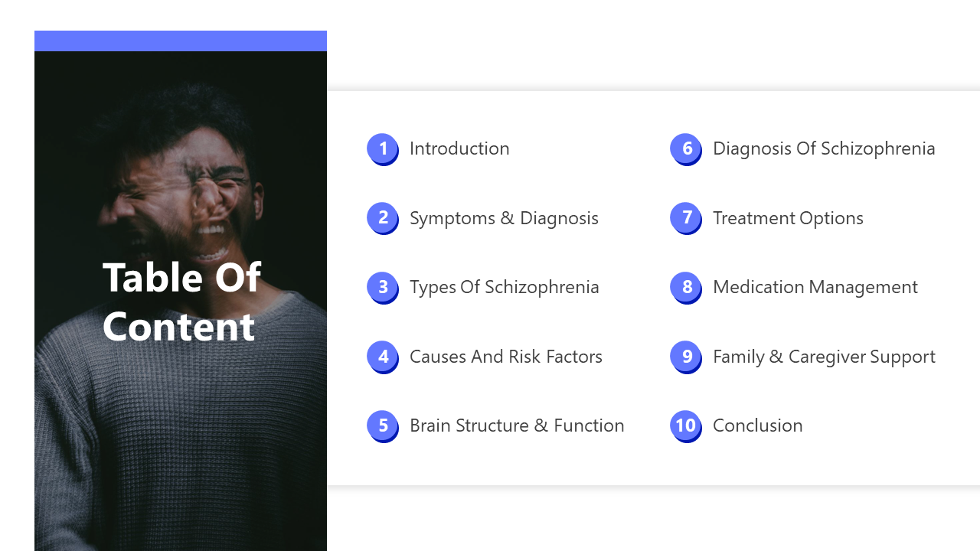Image resolution: width=980 pixels, height=551 pixels.
Task: Select the number 5 circle badge
Action: [x=383, y=426]
